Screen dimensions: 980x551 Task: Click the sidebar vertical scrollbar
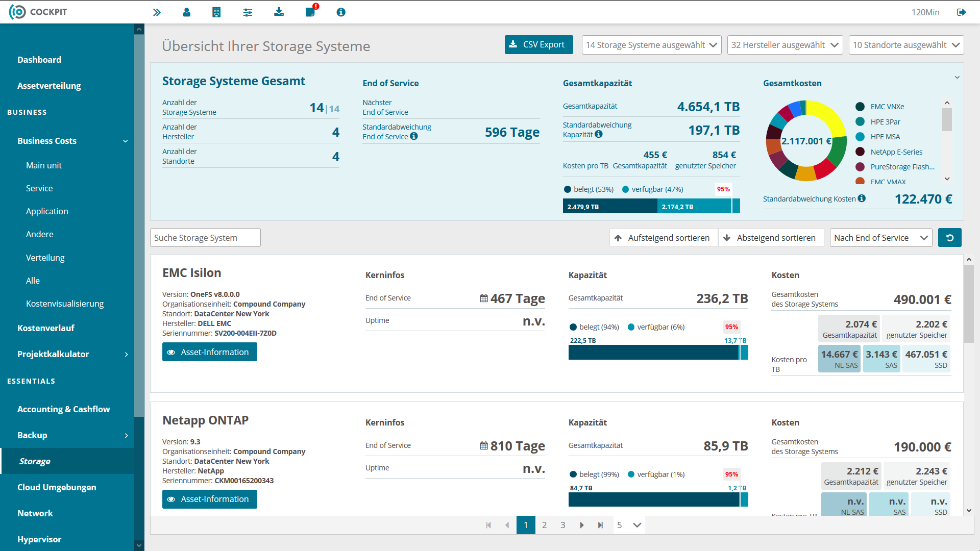[139, 224]
